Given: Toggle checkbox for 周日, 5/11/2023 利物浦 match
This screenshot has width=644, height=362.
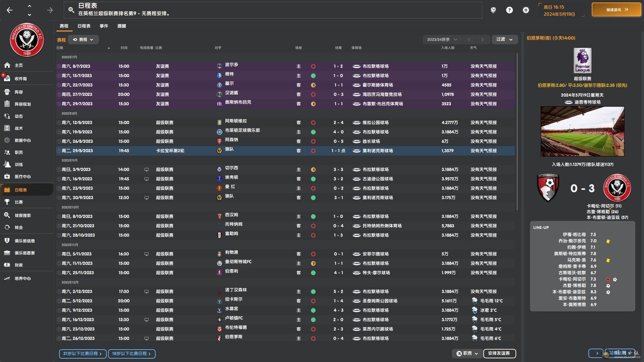Looking at the screenshot, I should pos(59,254).
